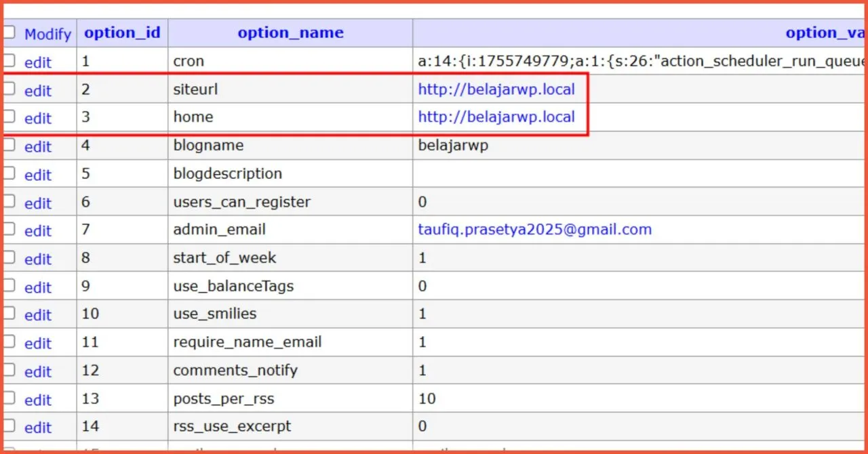Image resolution: width=868 pixels, height=454 pixels.
Task: Click the blogname value cell belajarwp
Action: tap(452, 146)
